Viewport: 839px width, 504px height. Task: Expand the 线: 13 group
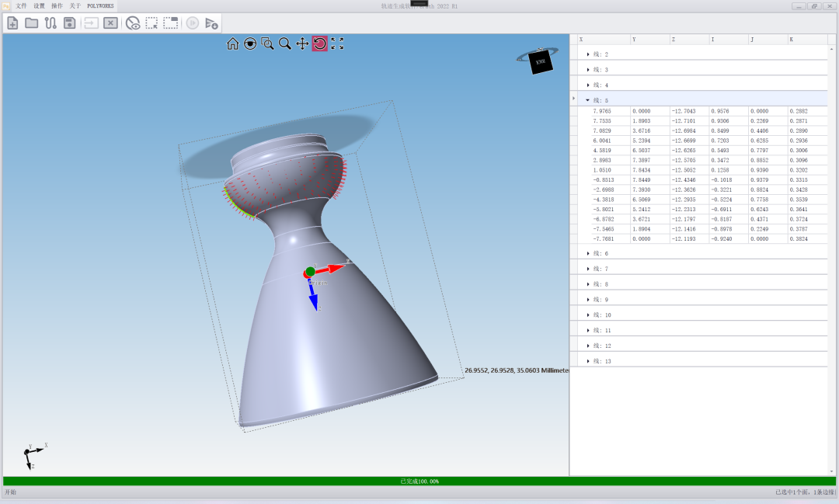click(x=588, y=361)
